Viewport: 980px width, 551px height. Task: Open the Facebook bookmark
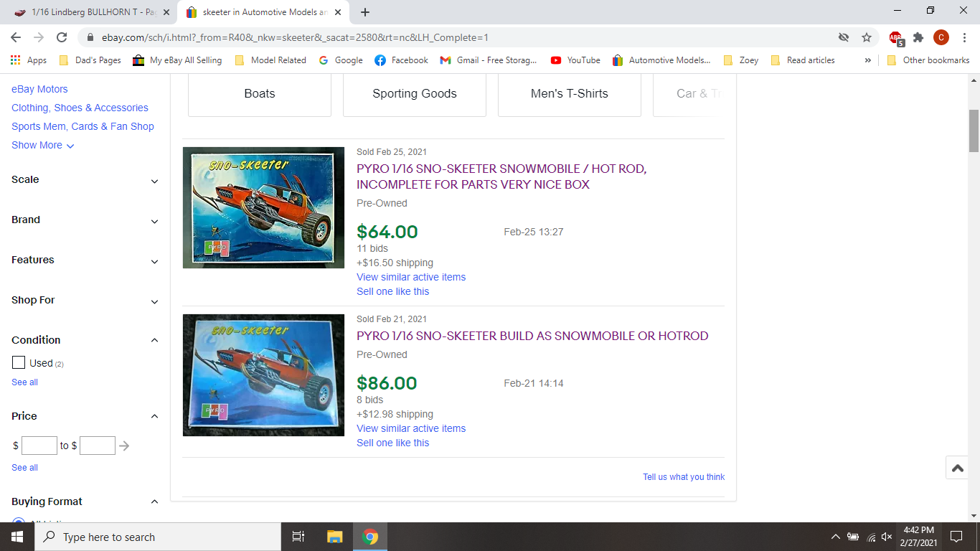[x=402, y=60]
